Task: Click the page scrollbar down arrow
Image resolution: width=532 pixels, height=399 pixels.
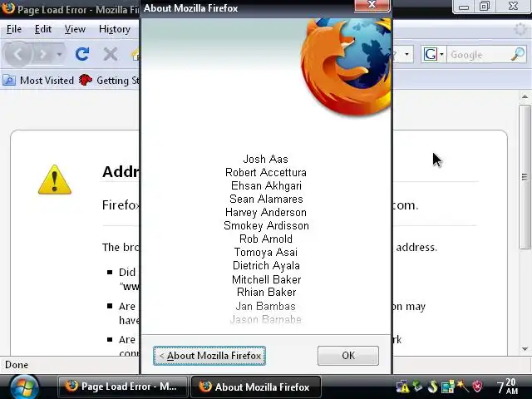Action: tap(525, 349)
